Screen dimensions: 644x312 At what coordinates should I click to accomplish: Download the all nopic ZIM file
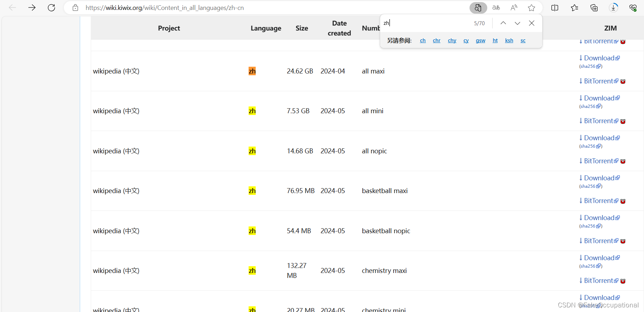point(599,138)
